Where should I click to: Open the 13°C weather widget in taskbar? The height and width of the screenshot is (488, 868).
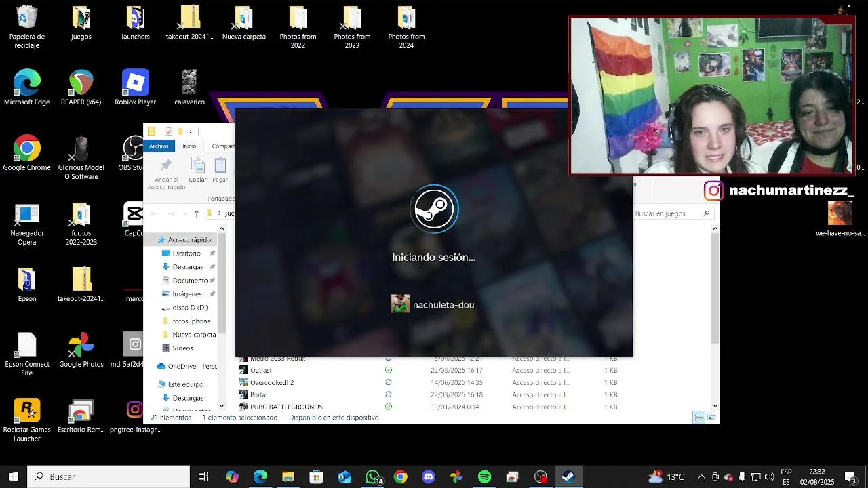(666, 476)
